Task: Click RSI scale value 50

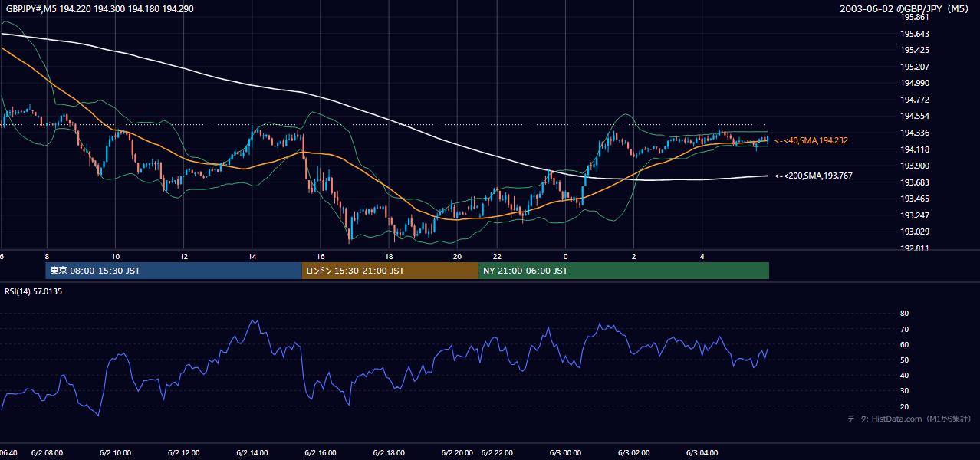Action: click(904, 360)
